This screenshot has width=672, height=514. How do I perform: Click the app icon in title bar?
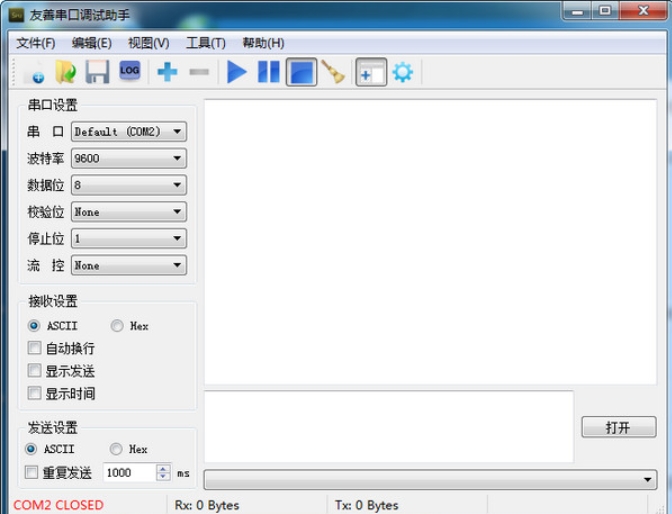[16, 15]
